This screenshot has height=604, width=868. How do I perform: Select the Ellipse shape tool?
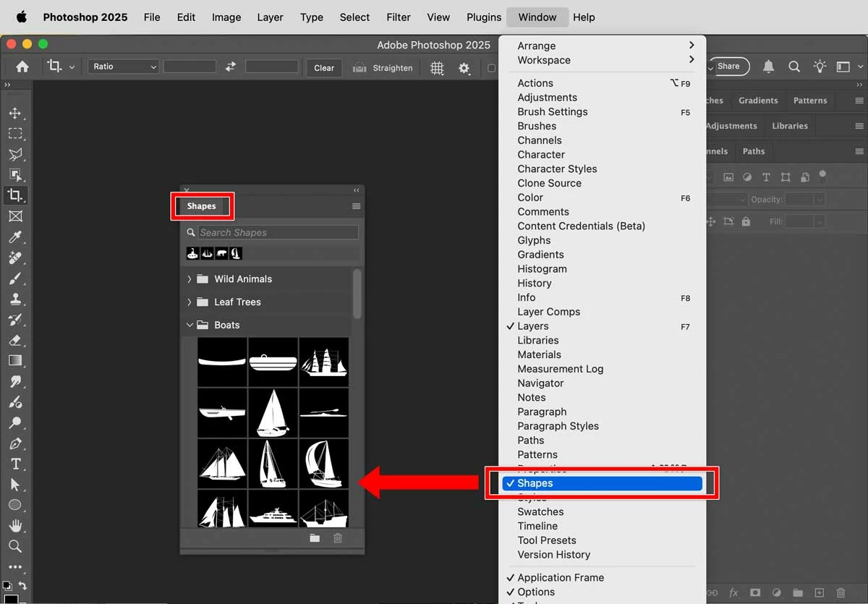tap(15, 505)
